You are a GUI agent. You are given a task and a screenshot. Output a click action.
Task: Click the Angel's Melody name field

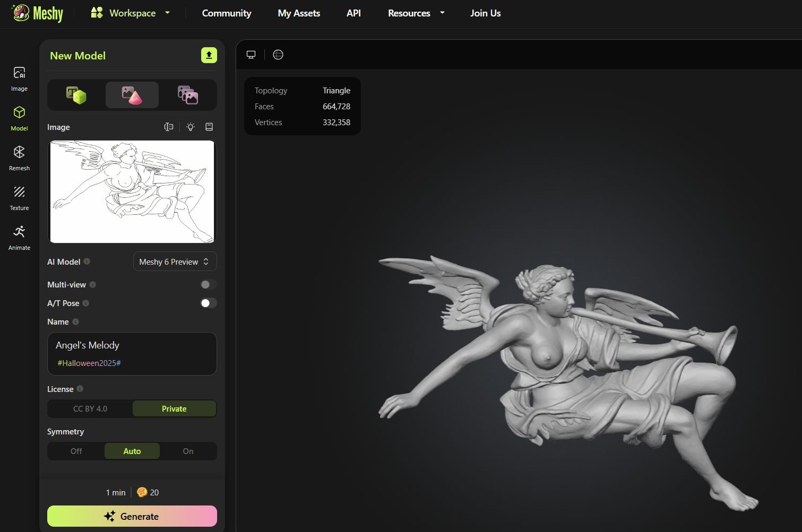tap(132, 345)
